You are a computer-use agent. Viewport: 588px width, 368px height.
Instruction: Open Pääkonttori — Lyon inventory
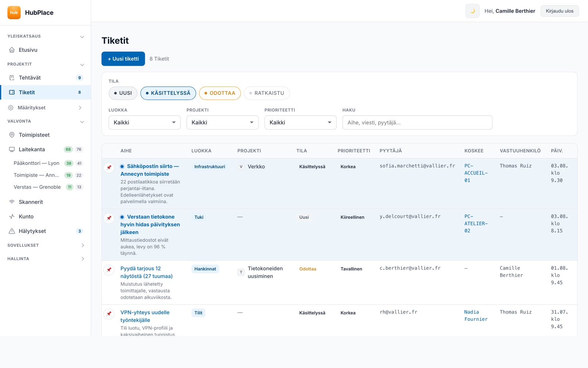tap(46, 163)
